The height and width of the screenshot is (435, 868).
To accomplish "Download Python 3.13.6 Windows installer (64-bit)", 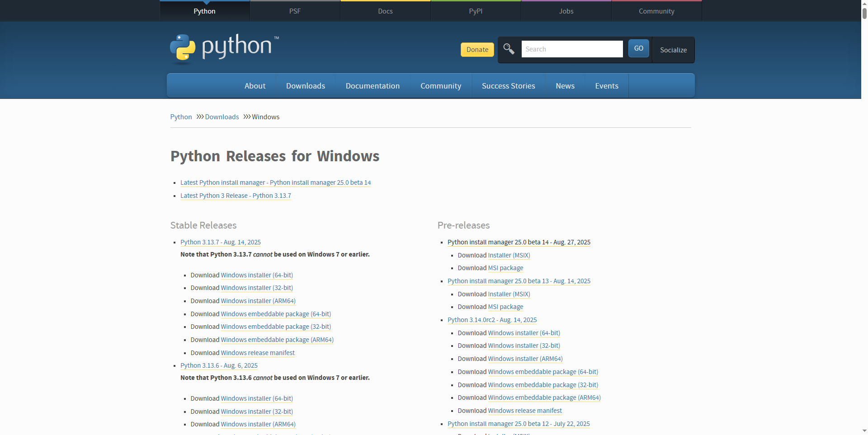I will coord(257,398).
